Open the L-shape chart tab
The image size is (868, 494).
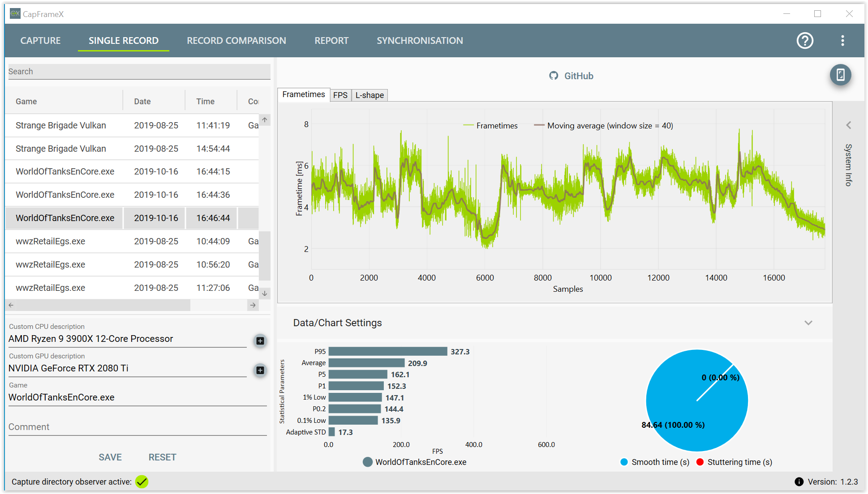370,95
